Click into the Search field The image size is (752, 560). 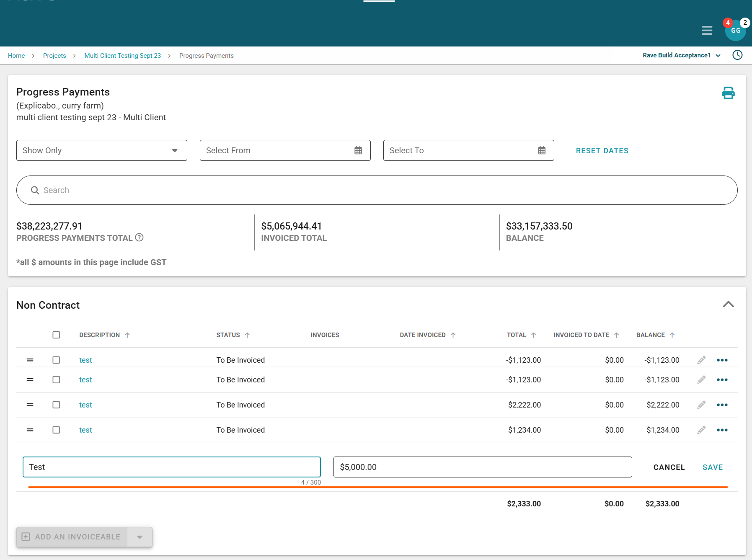pyautogui.click(x=377, y=191)
